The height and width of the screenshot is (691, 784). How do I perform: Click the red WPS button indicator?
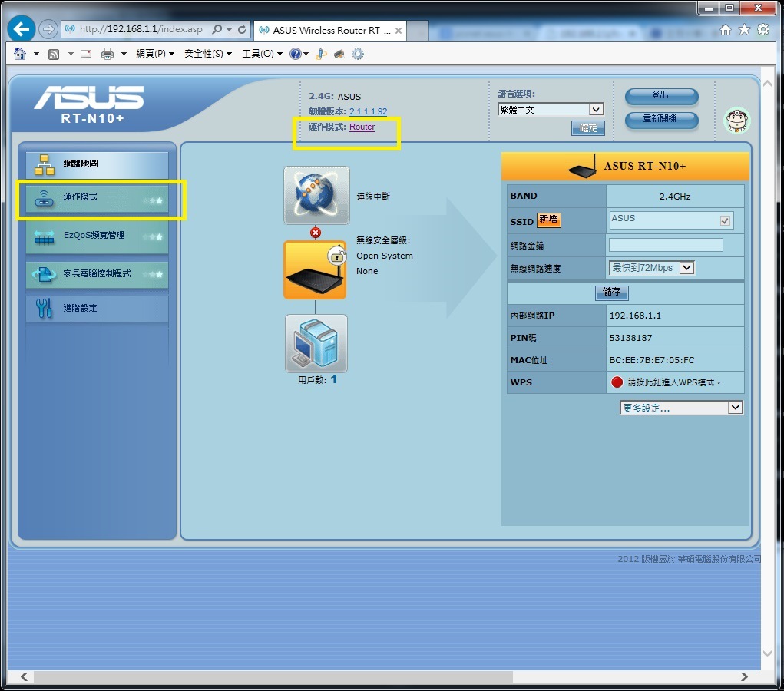pyautogui.click(x=617, y=382)
